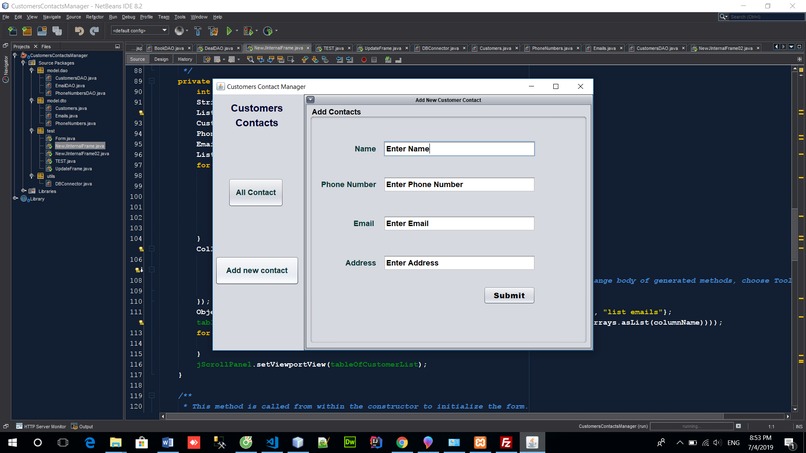
Task: Click the Email input field
Action: [x=459, y=224]
